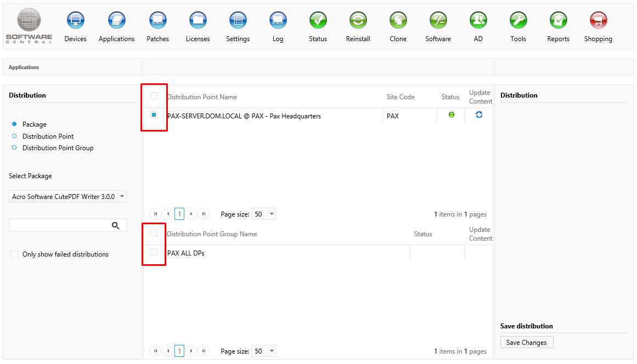Screen dimensions: 637x364
Task: Select the Distribution Point Group radio option
Action: (x=14, y=148)
